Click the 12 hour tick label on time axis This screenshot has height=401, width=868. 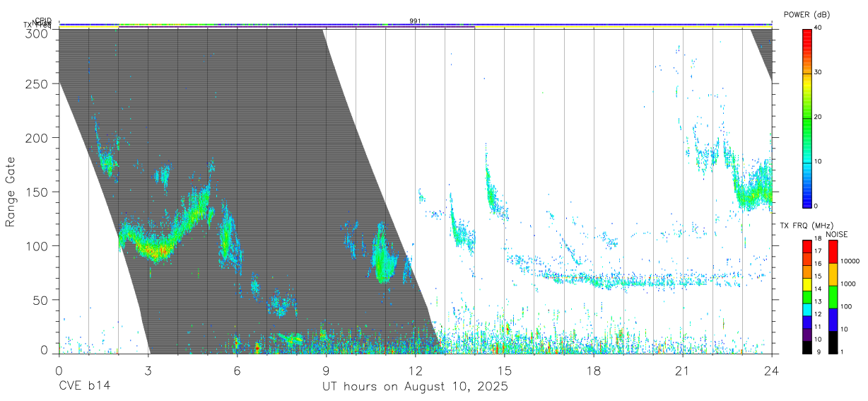click(415, 371)
